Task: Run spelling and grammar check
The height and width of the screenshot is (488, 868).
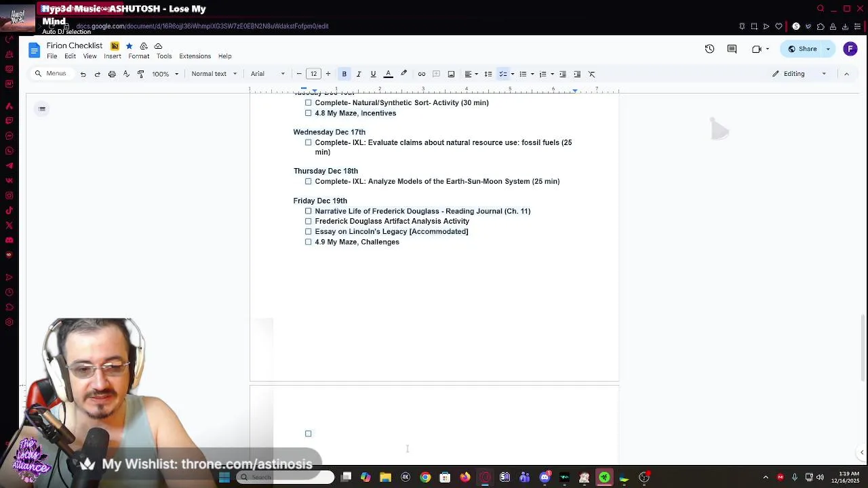Action: pos(126,74)
